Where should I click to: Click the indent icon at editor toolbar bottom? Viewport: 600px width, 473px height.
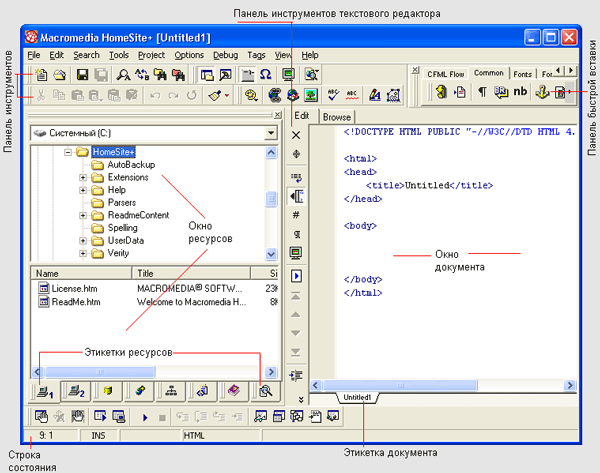pyautogui.click(x=296, y=376)
